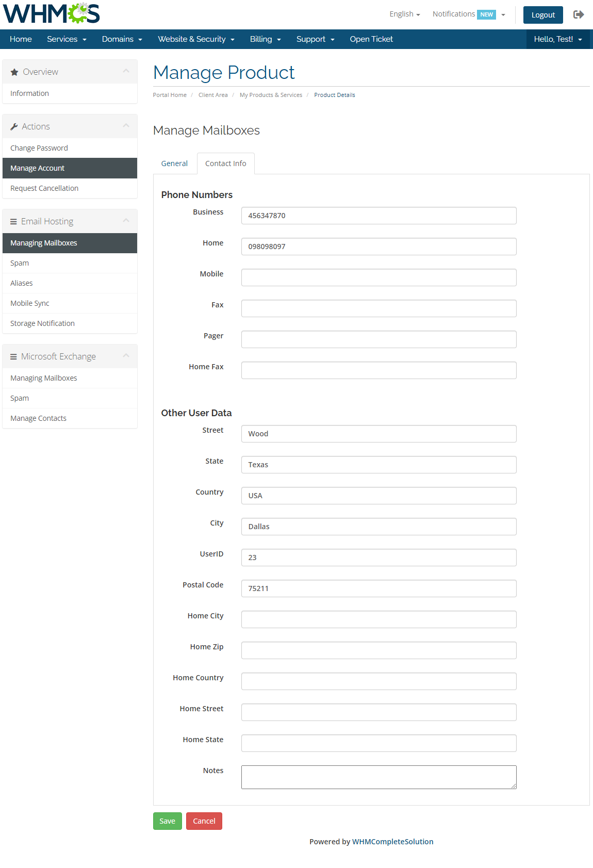The width and height of the screenshot is (593, 868).
Task: Open the Notifications dropdown
Action: 469,14
